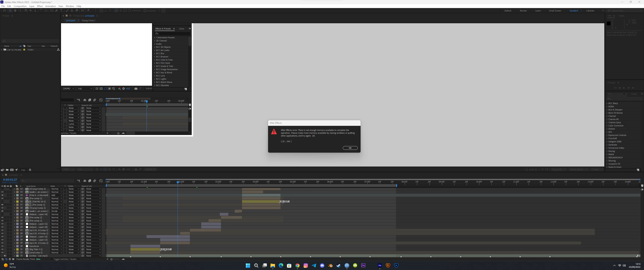Pick the Type tool

click(61, 10)
